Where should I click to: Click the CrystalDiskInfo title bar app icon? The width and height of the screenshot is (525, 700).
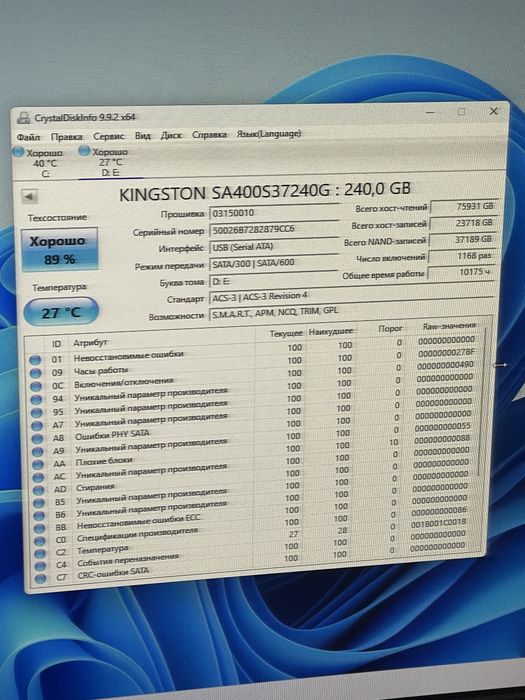click(23, 118)
